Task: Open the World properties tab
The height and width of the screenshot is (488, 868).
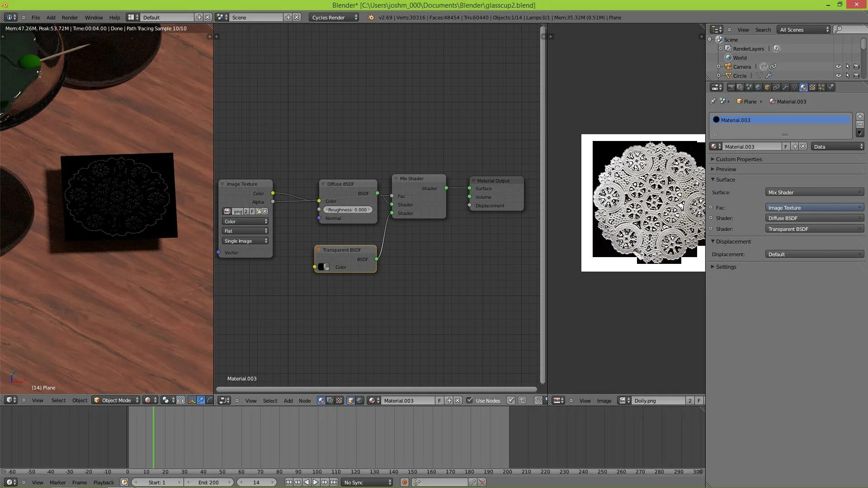Action: click(758, 87)
